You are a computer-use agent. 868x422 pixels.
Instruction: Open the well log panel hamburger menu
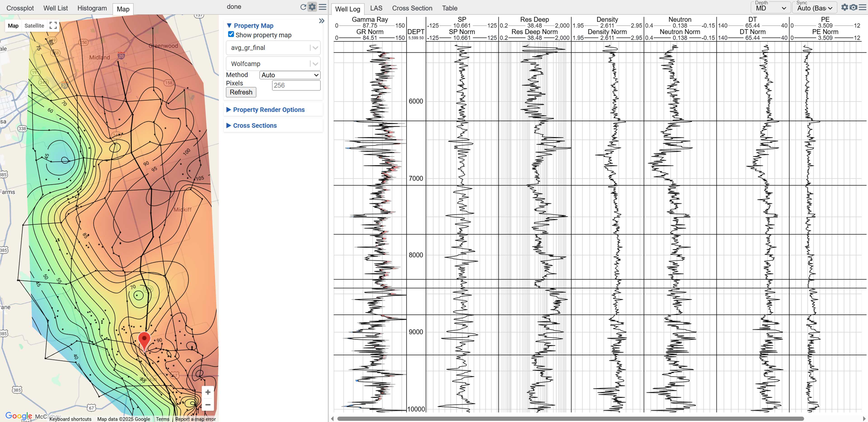pyautogui.click(x=862, y=7)
